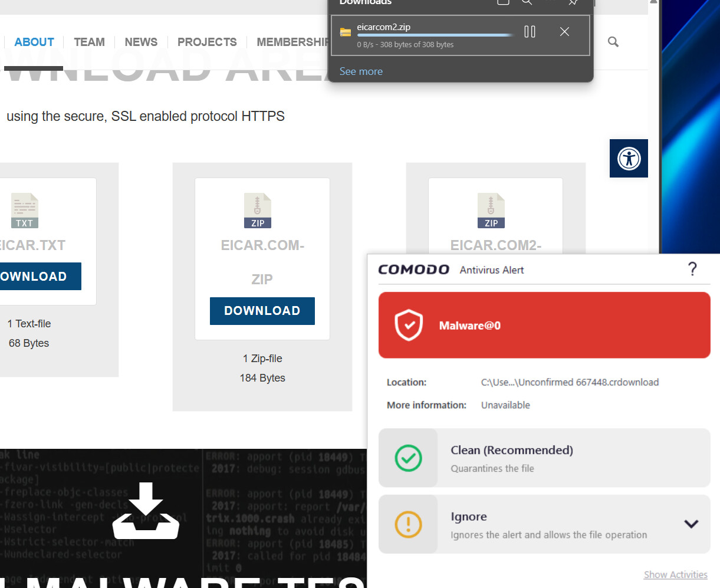Click the website search magnifier icon
This screenshot has width=720, height=588.
[613, 42]
